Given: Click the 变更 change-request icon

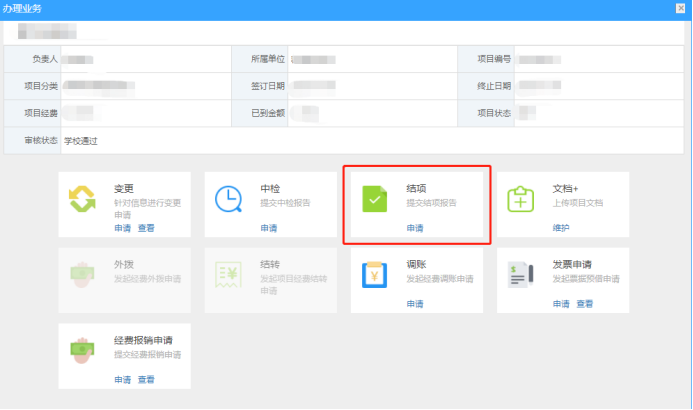Looking at the screenshot, I should click(81, 200).
